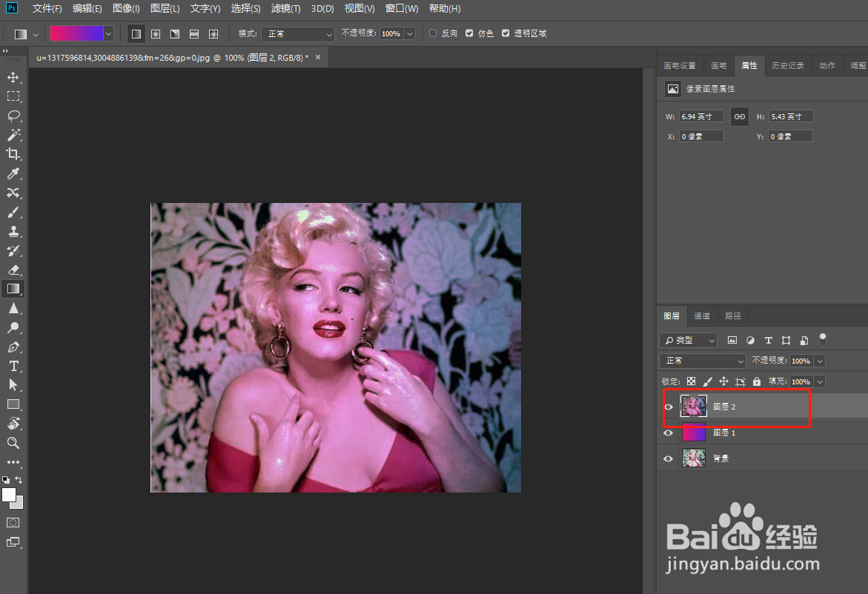The image size is (868, 594).
Task: Select the Zoom tool
Action: [13, 443]
